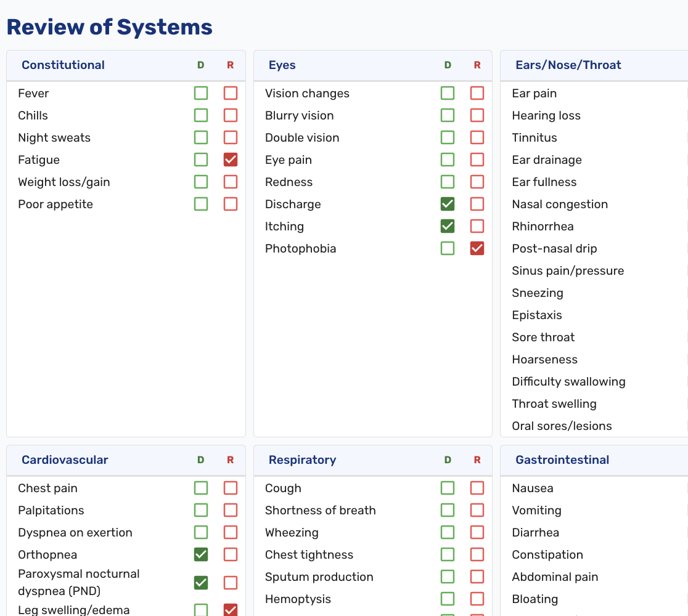688x616 pixels.
Task: Check Paroxysmal nocturnal dyspnea R box
Action: point(231,583)
